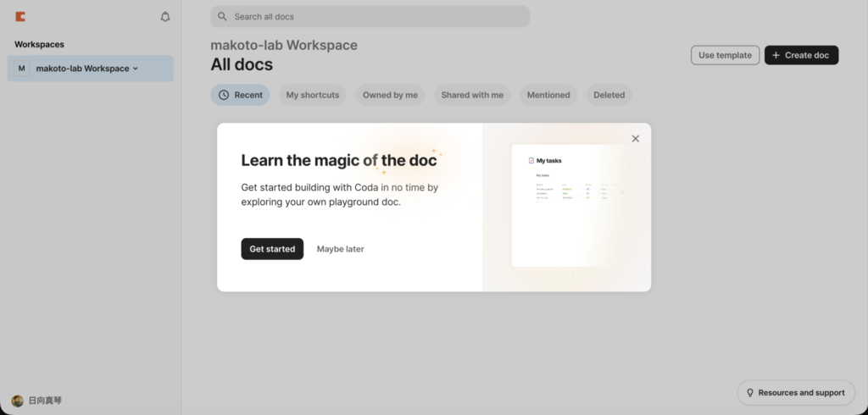Image resolution: width=868 pixels, height=415 pixels.
Task: Choose Maybe later link
Action: (340, 249)
